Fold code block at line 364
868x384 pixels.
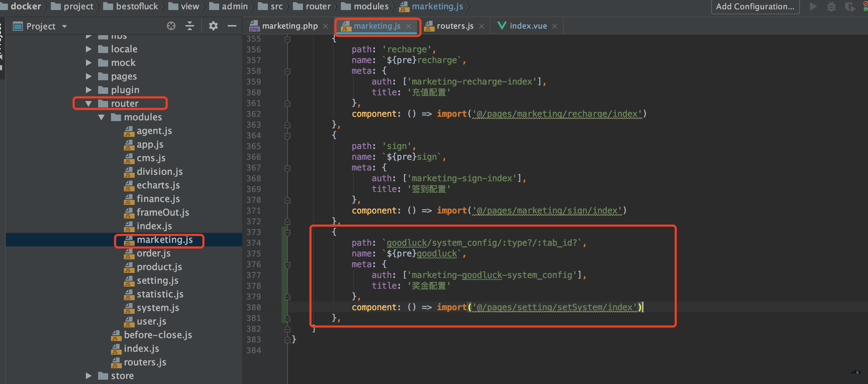(x=287, y=136)
